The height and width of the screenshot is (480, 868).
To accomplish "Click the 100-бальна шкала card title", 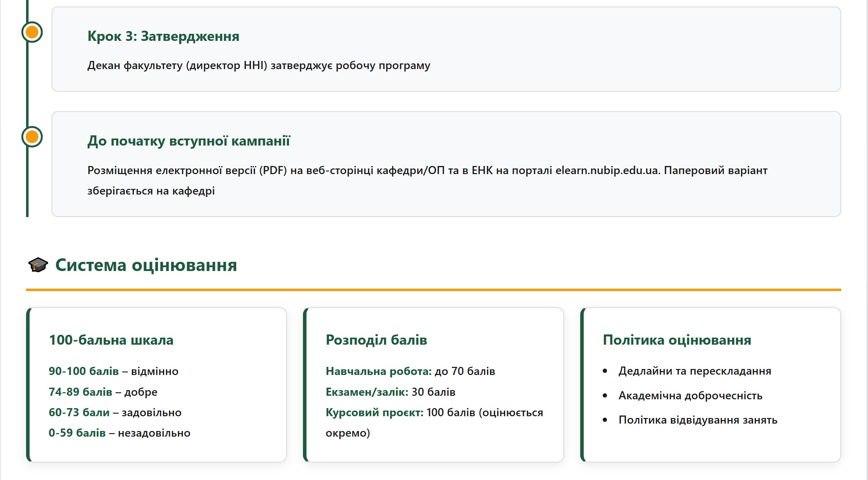I will (x=111, y=340).
